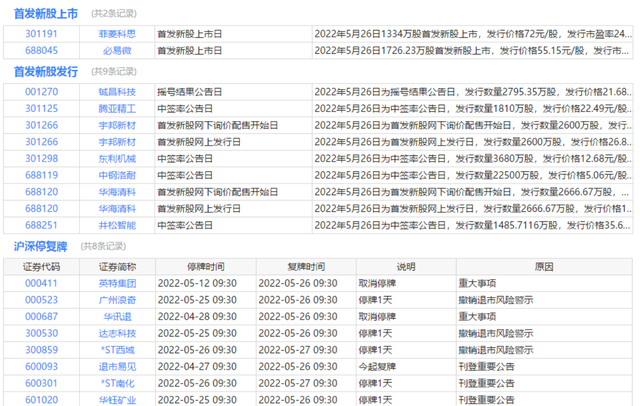Open the 铖昌科技 stock link

tap(117, 92)
